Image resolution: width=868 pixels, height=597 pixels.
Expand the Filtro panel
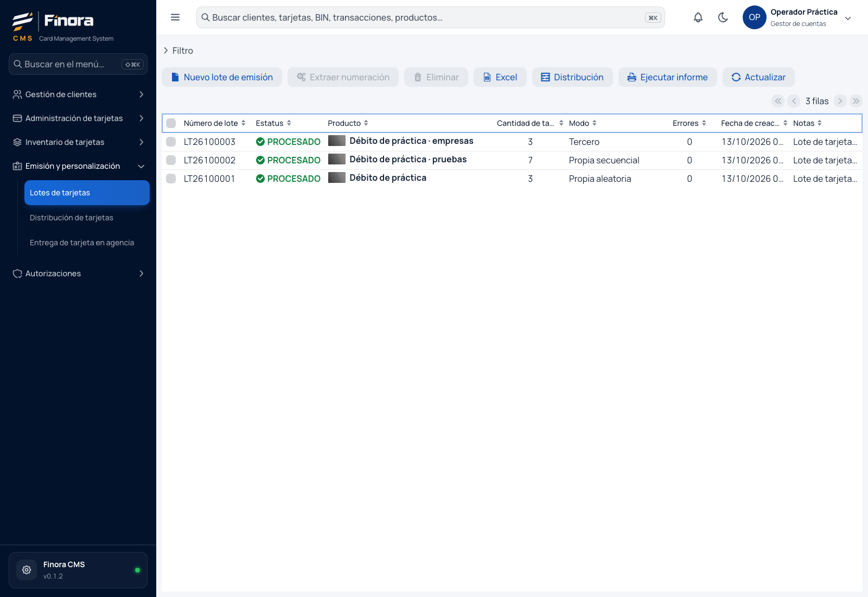click(x=178, y=50)
